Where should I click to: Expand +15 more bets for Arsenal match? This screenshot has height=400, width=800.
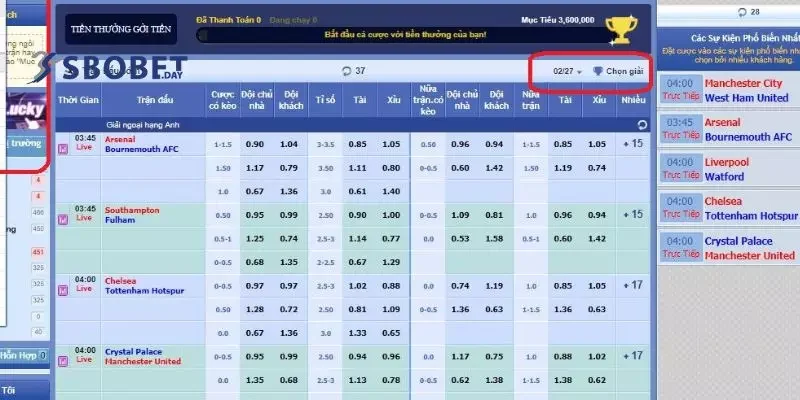(632, 144)
